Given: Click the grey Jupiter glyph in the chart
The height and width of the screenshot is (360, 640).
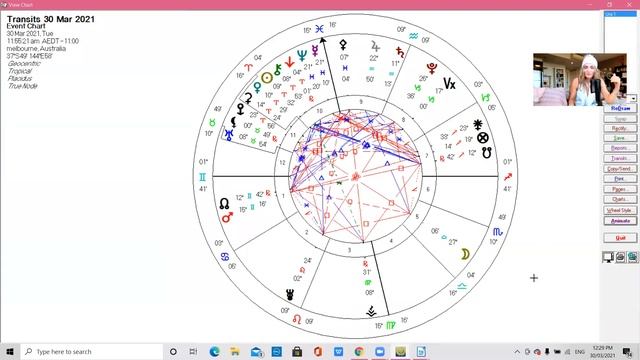Looking at the screenshot, I should [375, 46].
